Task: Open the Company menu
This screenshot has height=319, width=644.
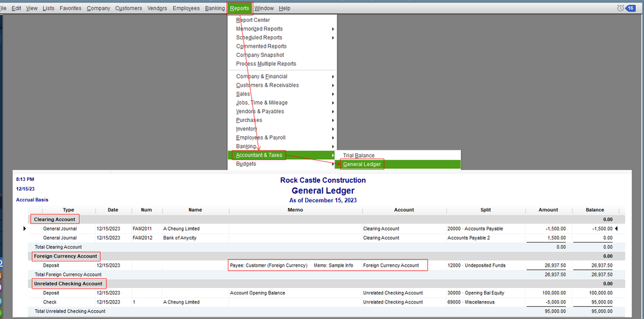Action: click(98, 8)
